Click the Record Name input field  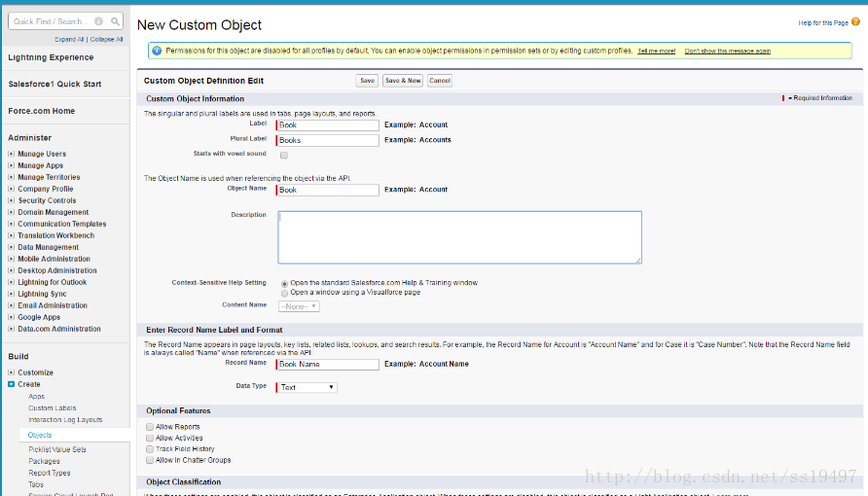[x=328, y=365]
